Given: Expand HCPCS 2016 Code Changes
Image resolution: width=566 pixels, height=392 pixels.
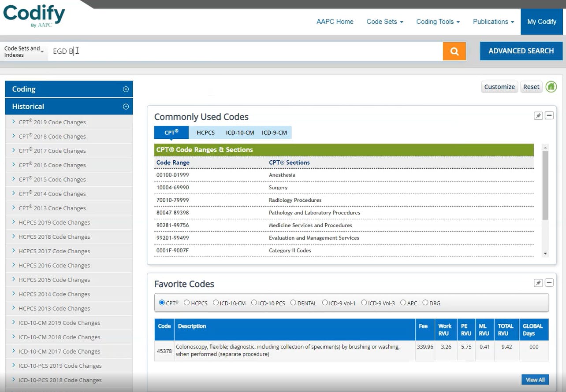Looking at the screenshot, I should (54, 265).
